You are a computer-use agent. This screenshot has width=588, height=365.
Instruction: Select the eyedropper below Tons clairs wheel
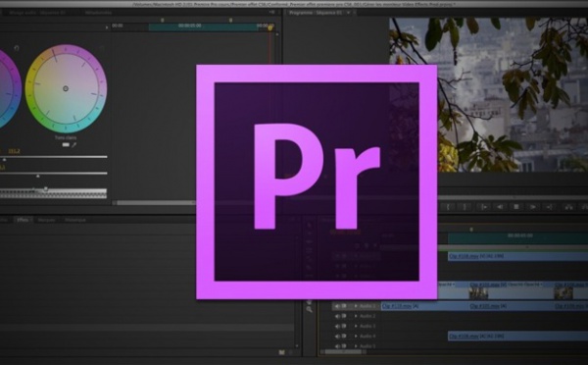[74, 145]
